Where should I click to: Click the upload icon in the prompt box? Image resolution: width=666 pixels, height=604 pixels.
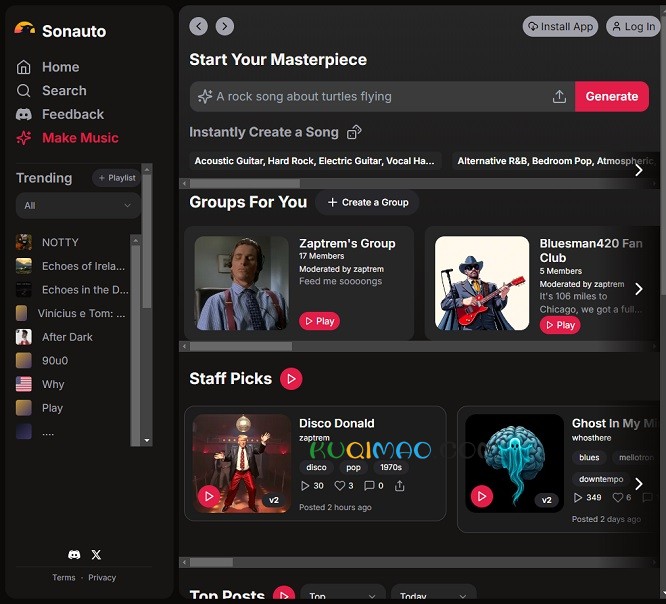[x=559, y=96]
